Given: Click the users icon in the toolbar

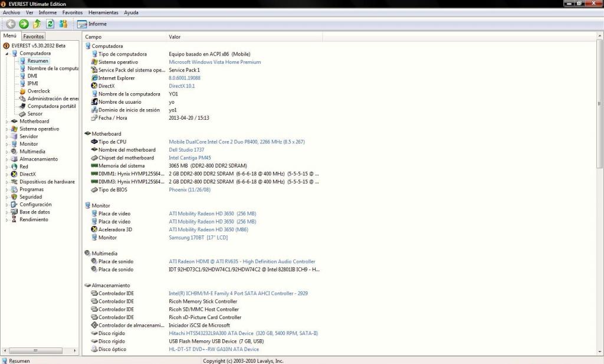Looking at the screenshot, I should [63, 24].
